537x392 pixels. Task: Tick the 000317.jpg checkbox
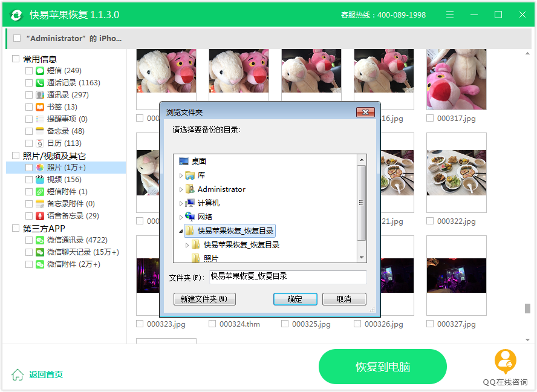pyautogui.click(x=430, y=118)
